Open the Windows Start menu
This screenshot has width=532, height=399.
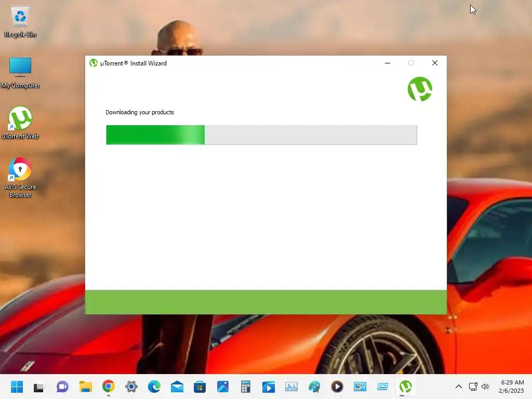click(17, 387)
